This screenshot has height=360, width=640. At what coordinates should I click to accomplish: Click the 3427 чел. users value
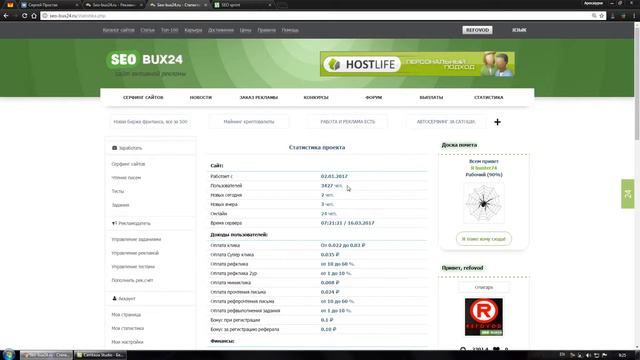coord(332,185)
